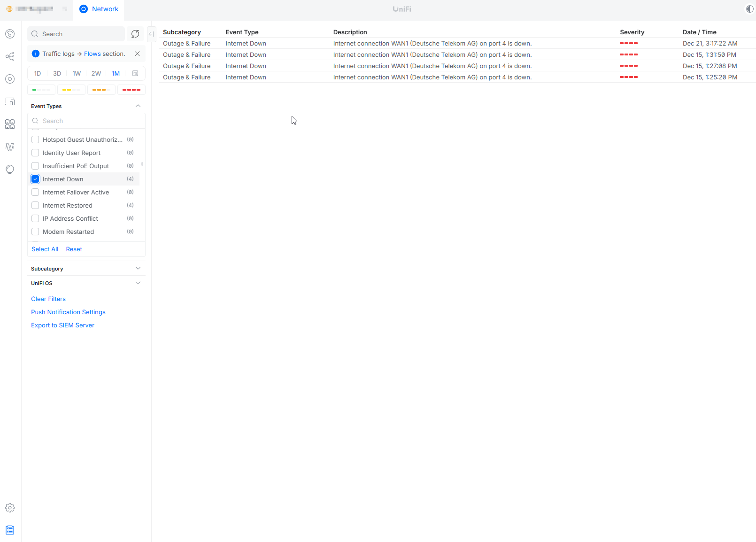Expand the Subcategory filter section
This screenshot has width=756, height=542.
[x=138, y=269]
